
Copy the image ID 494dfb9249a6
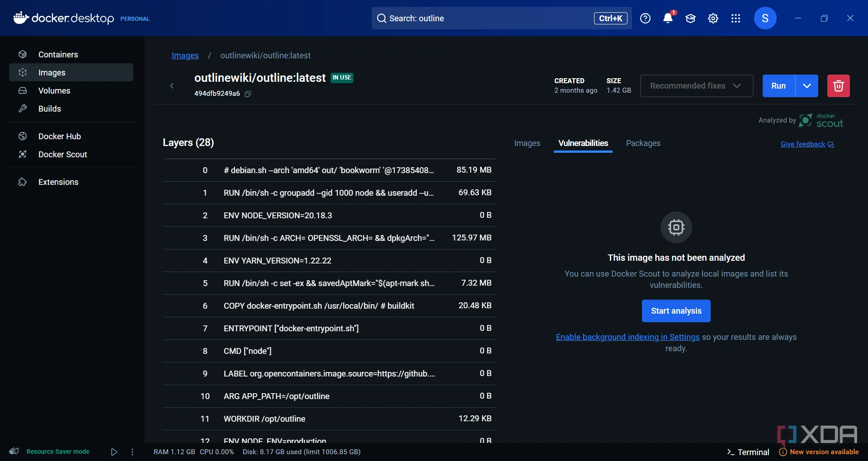point(248,94)
